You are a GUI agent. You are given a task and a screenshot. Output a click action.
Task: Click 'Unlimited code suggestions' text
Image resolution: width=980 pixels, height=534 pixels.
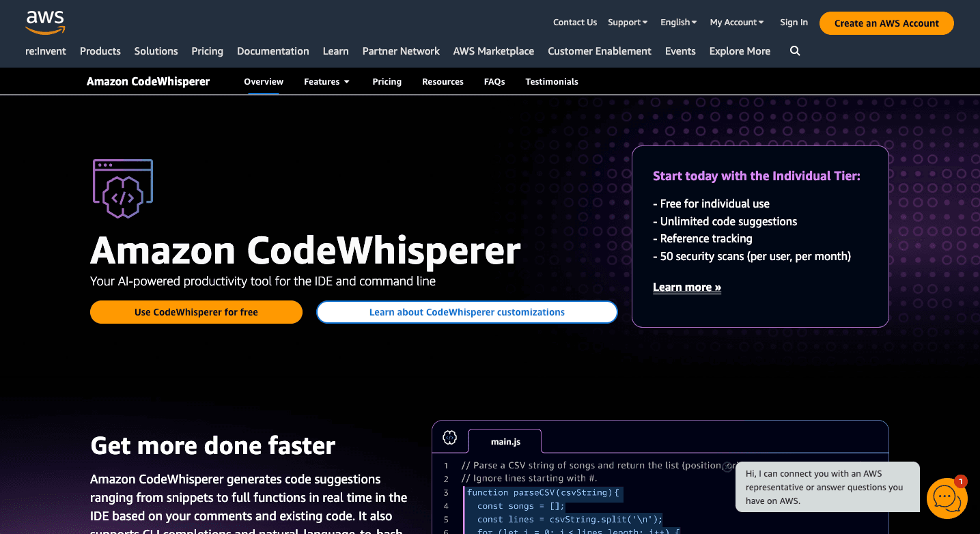[x=729, y=221]
